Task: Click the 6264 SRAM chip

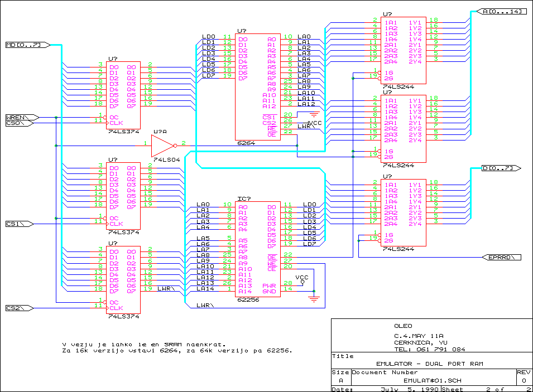Action: click(258, 86)
